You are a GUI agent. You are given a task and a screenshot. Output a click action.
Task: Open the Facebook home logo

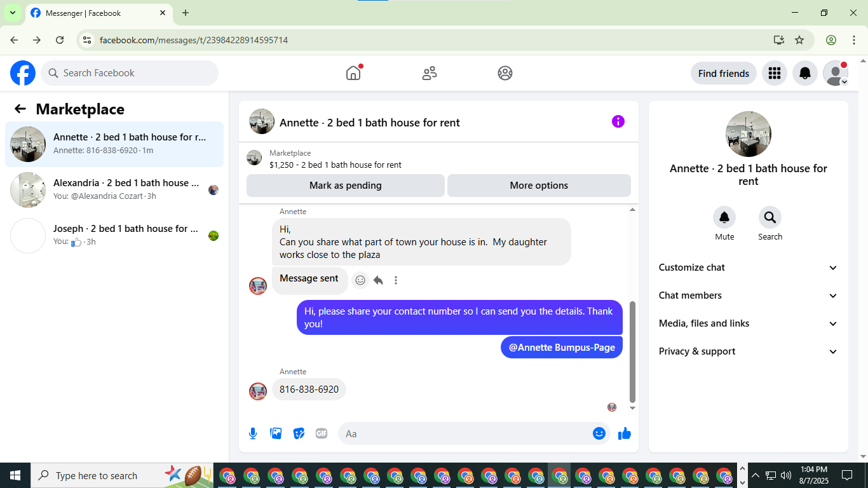[x=23, y=73]
